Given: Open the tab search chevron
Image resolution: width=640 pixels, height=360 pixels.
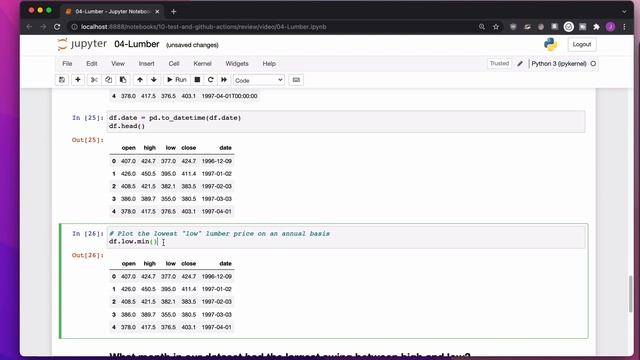Looking at the screenshot, I should [x=624, y=11].
